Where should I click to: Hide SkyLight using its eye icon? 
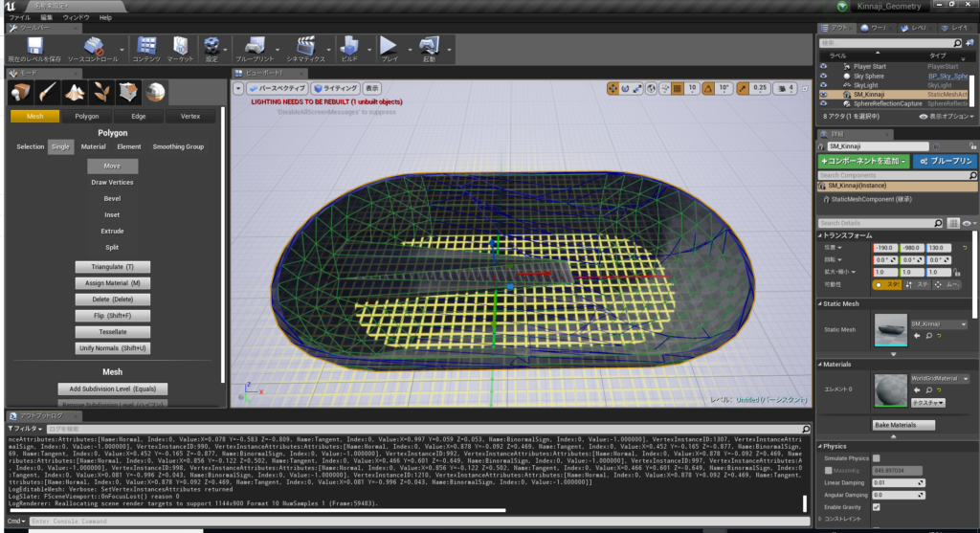click(823, 85)
